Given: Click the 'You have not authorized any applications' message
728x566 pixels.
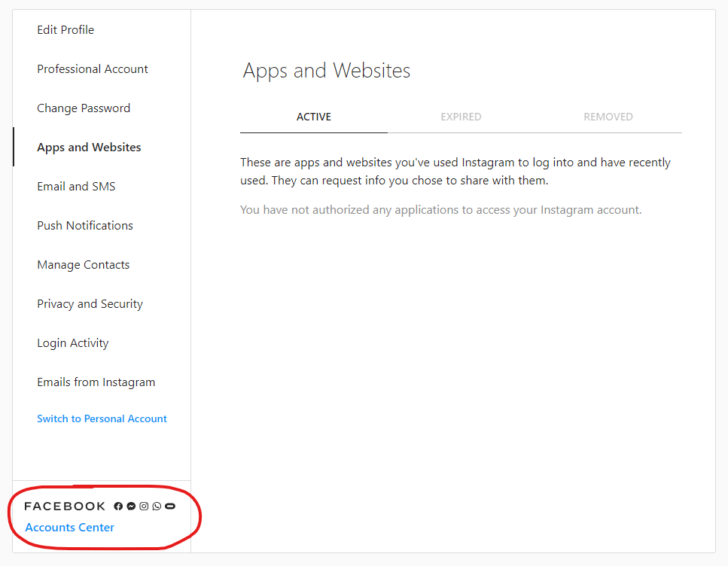Looking at the screenshot, I should 440,210.
